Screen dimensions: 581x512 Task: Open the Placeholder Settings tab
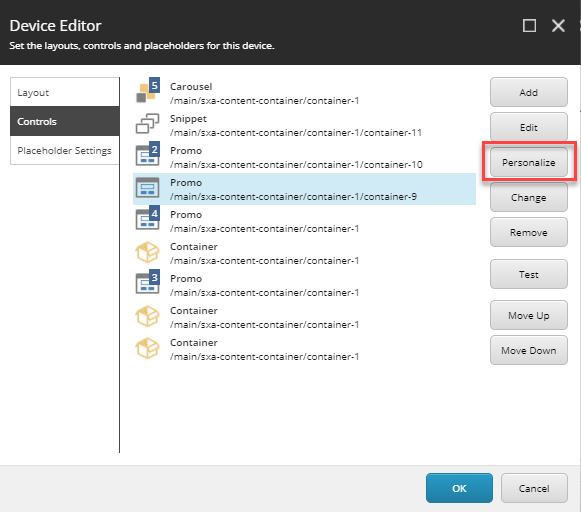[x=65, y=150]
